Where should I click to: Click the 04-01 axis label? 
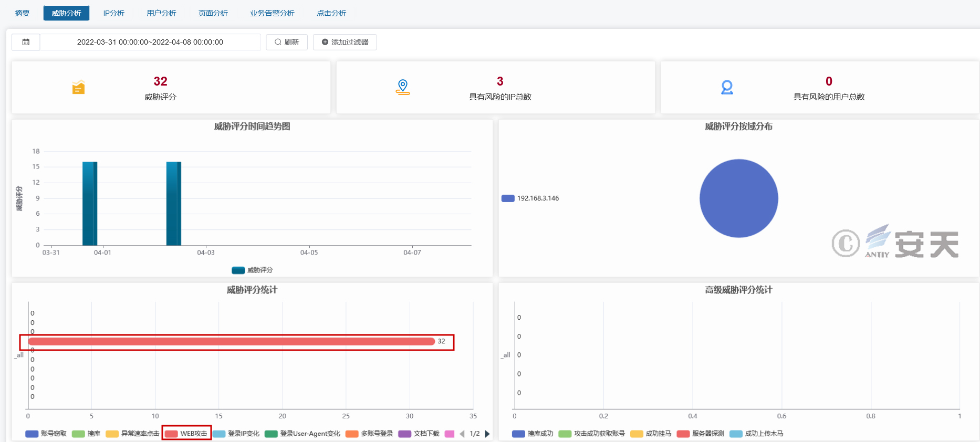tap(102, 252)
